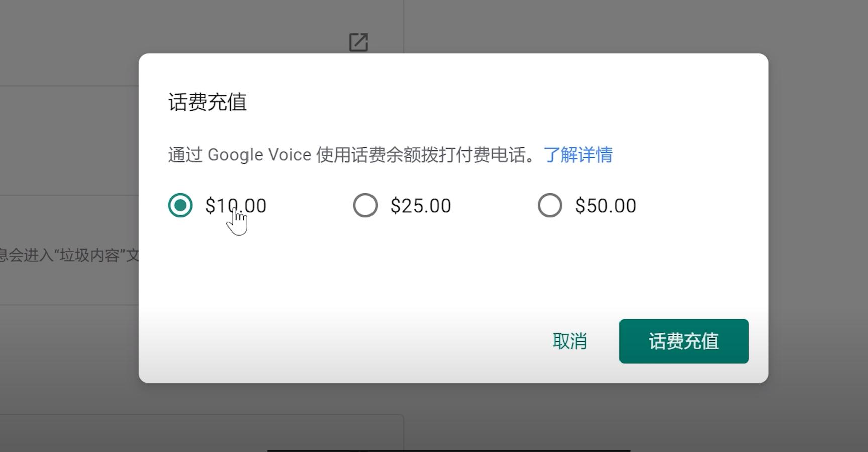Click the currently selected $10.00 radio
The image size is (868, 452).
click(x=180, y=205)
